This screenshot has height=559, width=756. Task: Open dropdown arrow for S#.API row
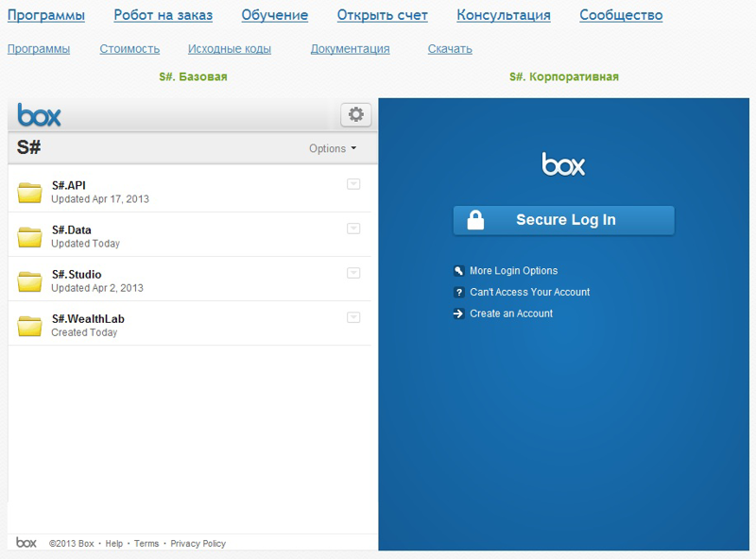353,184
